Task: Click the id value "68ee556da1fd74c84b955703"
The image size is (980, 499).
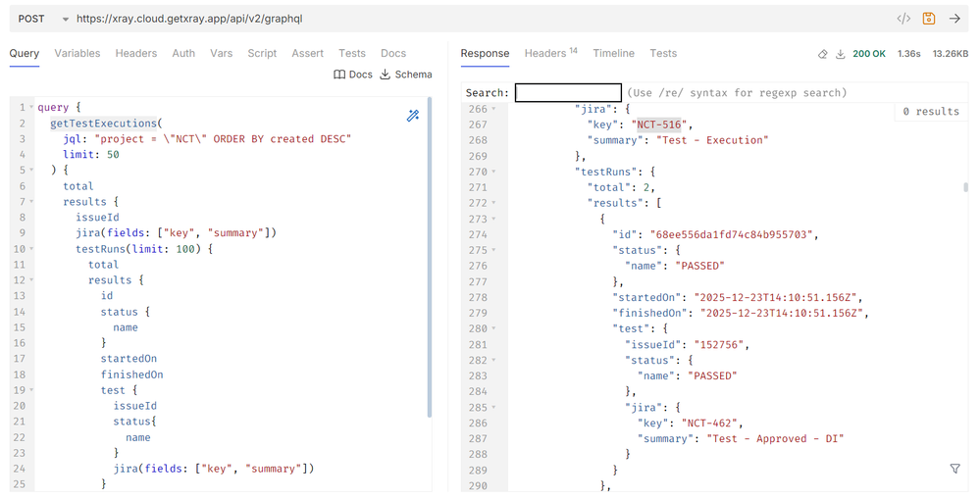Action: pos(731,234)
